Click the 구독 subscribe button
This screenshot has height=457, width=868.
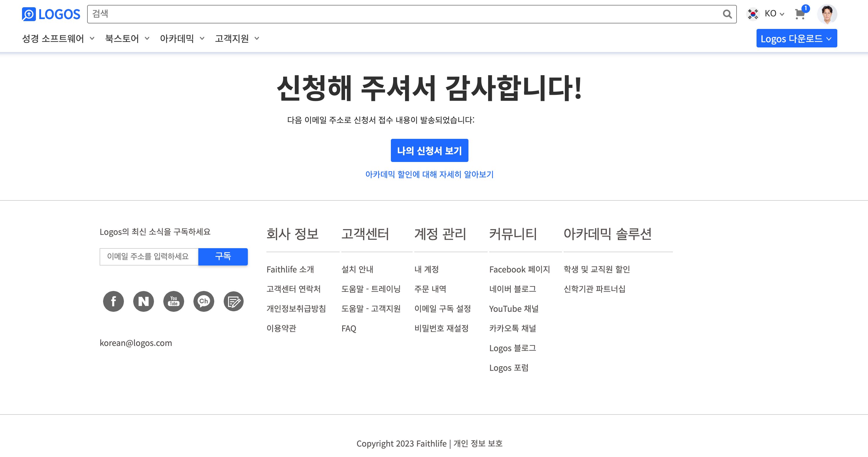[223, 257]
